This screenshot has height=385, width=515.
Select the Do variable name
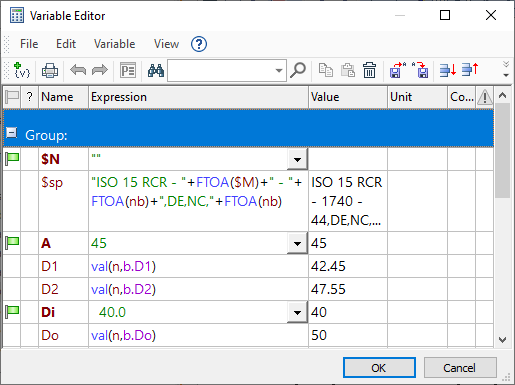[50, 335]
